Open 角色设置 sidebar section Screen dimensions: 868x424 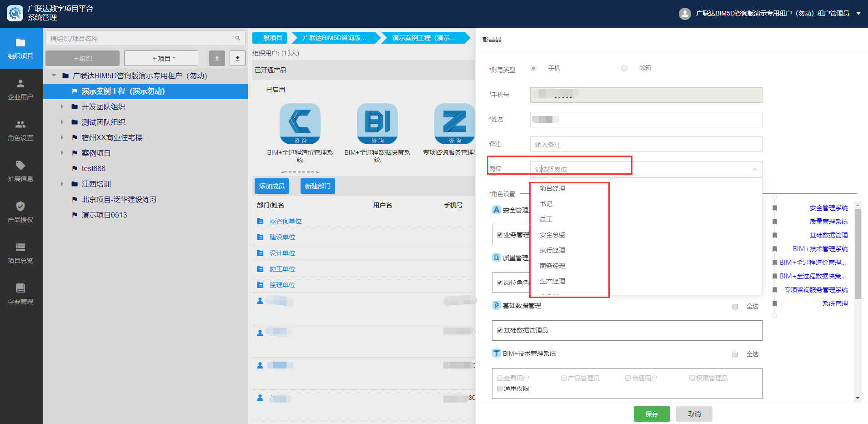(21, 130)
